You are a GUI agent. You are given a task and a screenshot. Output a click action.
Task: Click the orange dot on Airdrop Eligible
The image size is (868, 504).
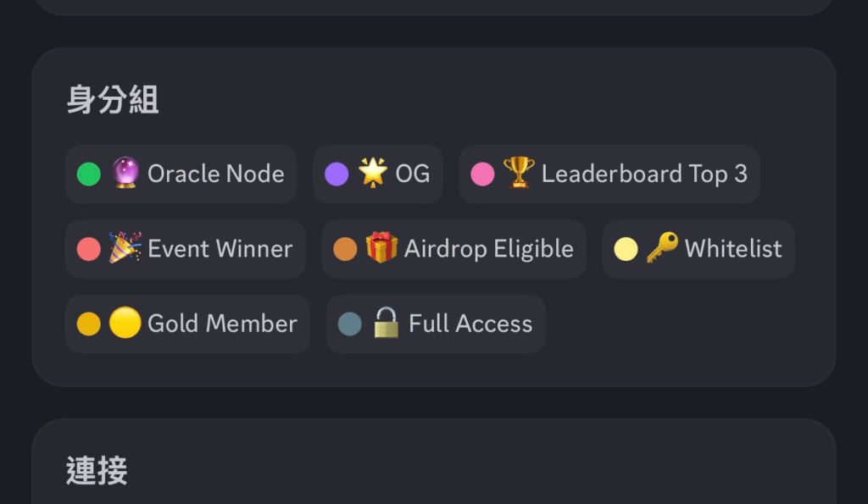point(345,249)
